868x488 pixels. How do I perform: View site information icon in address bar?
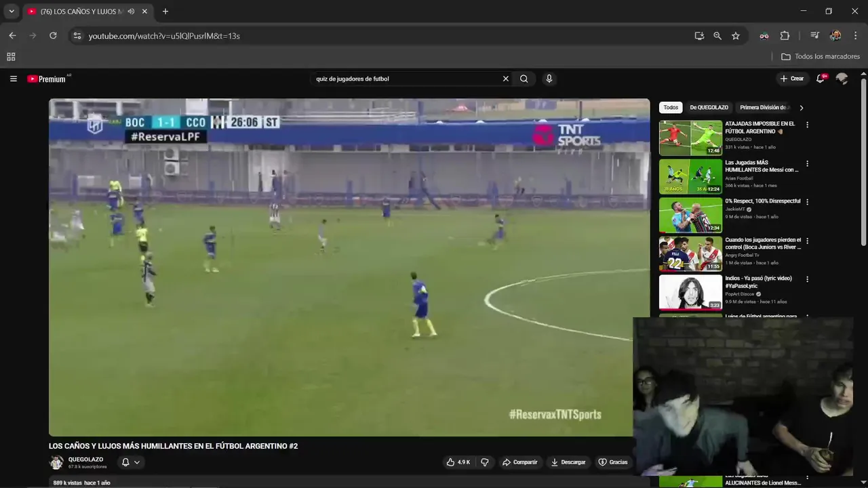coord(77,36)
